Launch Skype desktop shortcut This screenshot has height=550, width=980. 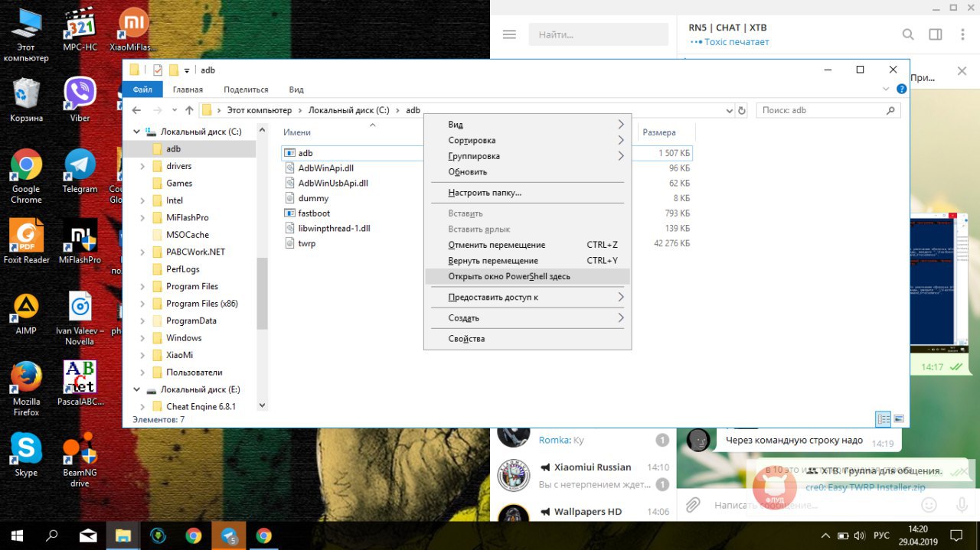[26, 454]
